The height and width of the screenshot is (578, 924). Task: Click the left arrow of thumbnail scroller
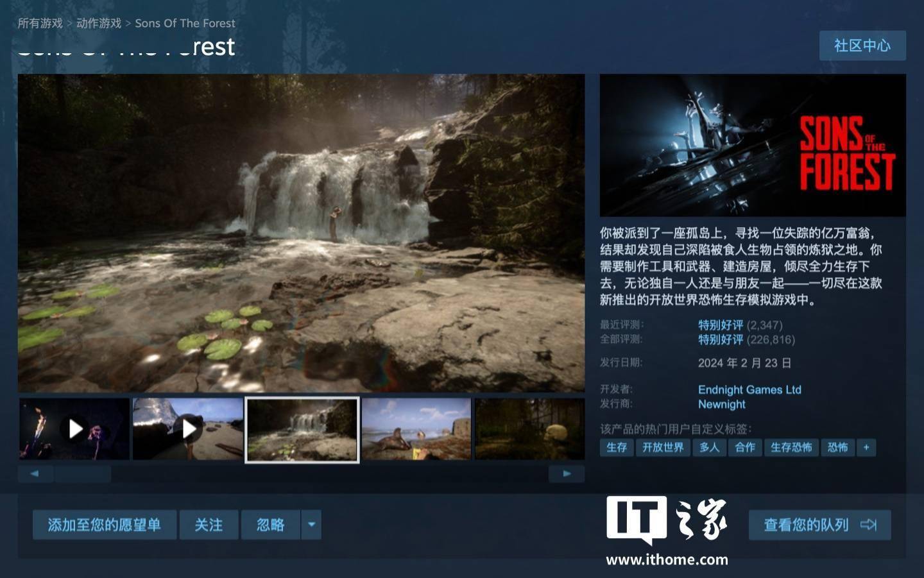pos(35,473)
